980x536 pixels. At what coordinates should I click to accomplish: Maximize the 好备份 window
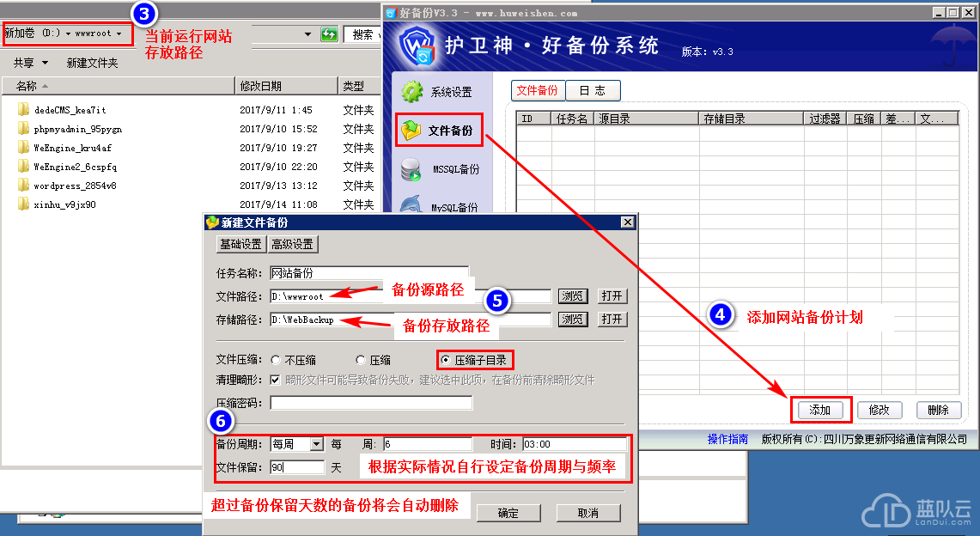[x=953, y=13]
